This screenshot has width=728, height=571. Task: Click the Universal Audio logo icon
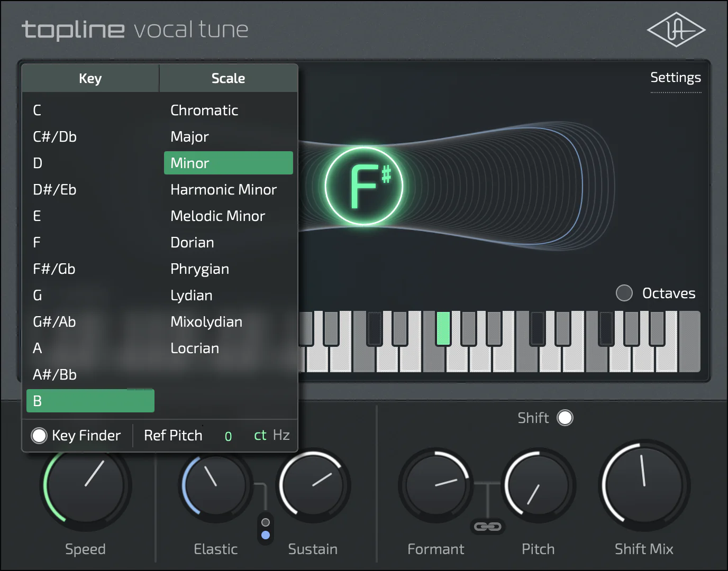click(676, 30)
